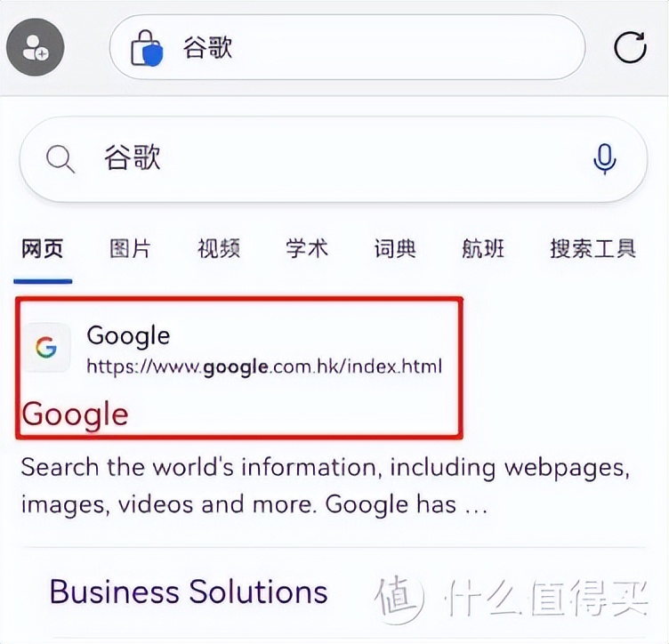Switch to the 学术 tab

pyautogui.click(x=307, y=249)
